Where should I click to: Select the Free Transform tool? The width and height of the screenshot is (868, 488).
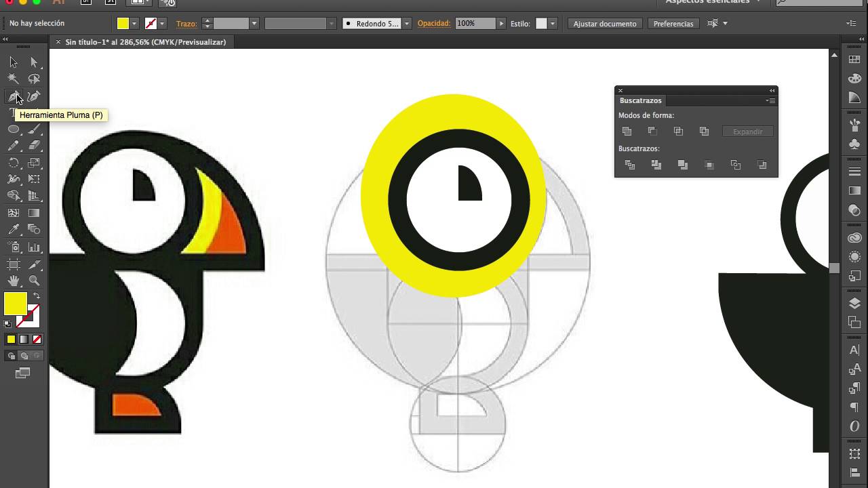34,179
